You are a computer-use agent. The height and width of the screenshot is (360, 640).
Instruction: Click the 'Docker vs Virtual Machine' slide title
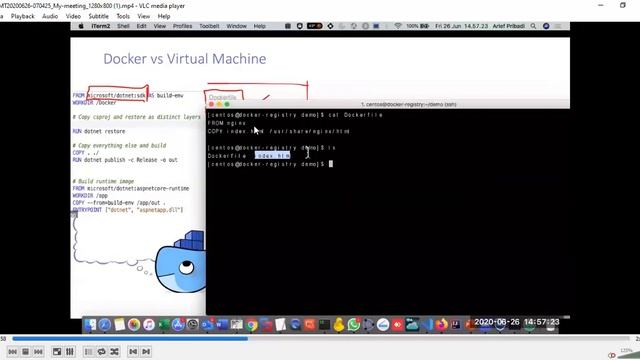pyautogui.click(x=184, y=59)
